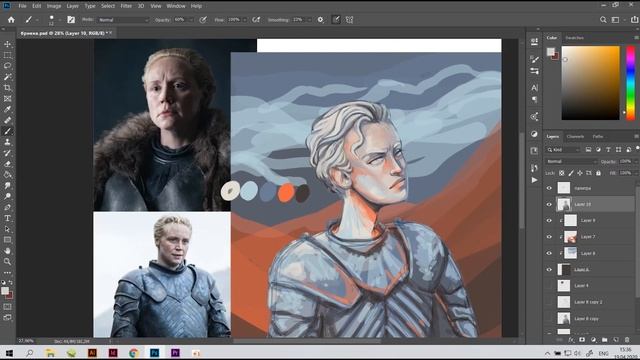Open Premiere Pro from the taskbar
The height and width of the screenshot is (360, 640).
coord(176,353)
